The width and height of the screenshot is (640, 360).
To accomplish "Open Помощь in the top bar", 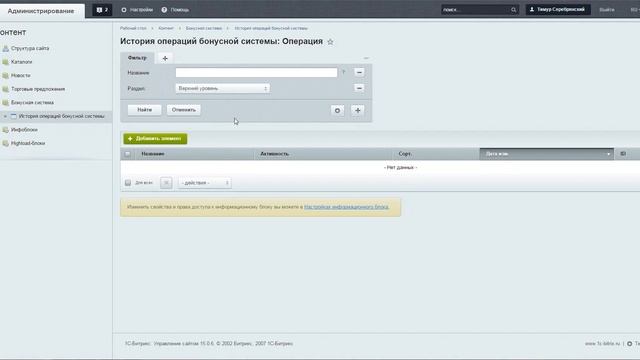I will (x=175, y=10).
